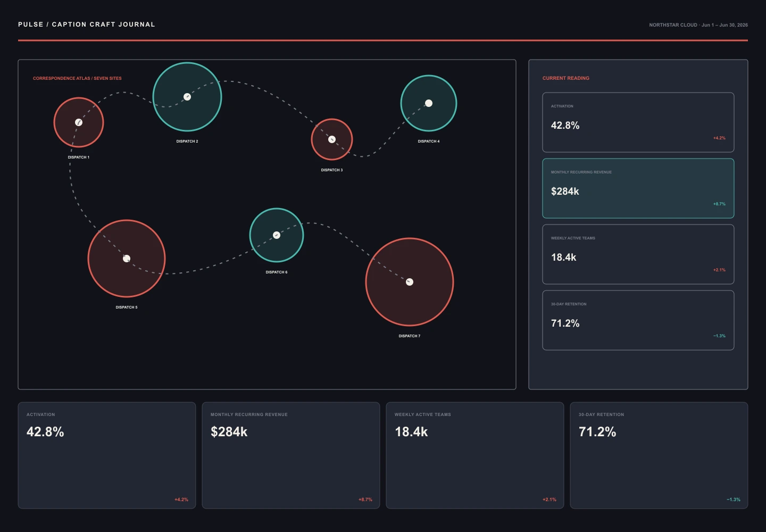This screenshot has height=532, width=766.
Task: Select the Dispatch 2 center marker
Action: pyautogui.click(x=187, y=97)
